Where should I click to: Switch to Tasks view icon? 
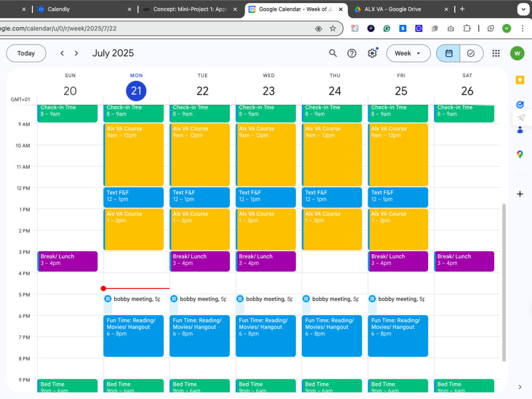point(471,53)
